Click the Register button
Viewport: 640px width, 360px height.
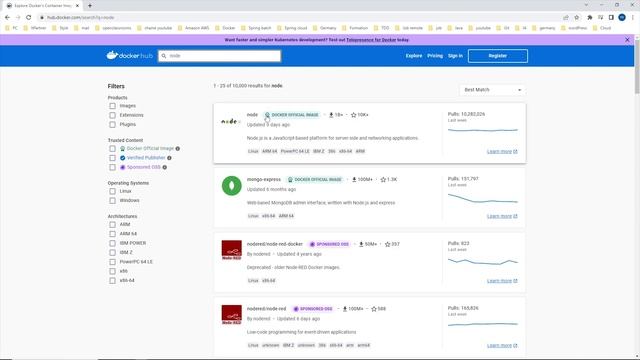pos(498,56)
